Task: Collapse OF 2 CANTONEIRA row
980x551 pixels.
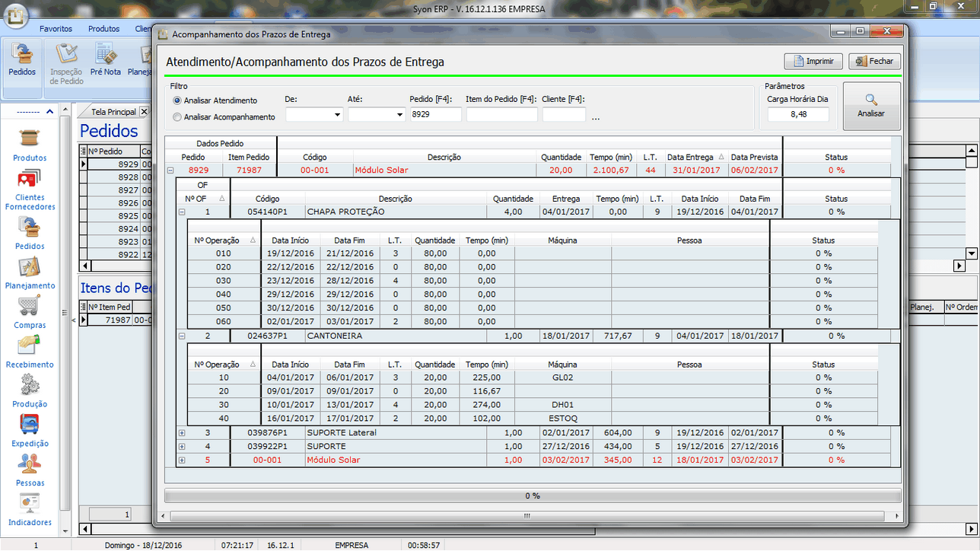Action: [x=182, y=336]
